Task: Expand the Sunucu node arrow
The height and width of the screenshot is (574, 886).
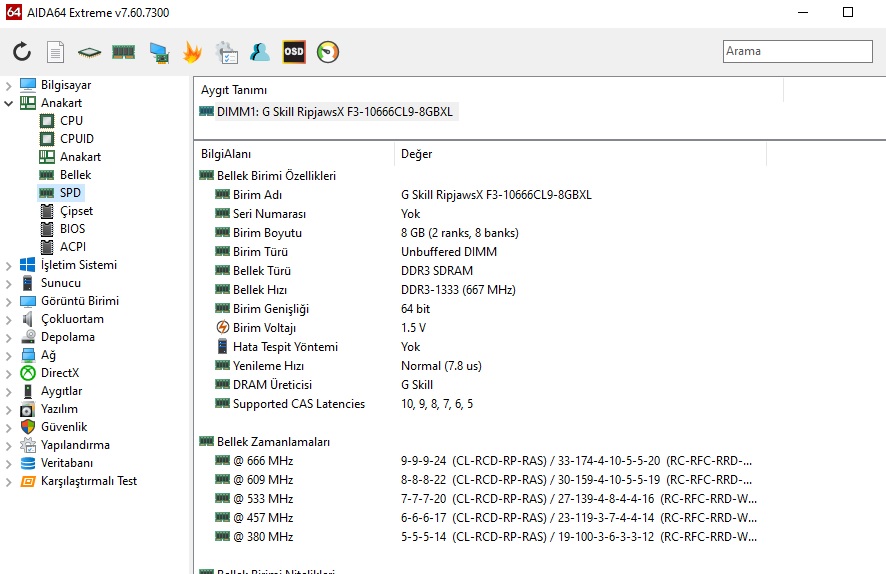Action: click(x=8, y=284)
